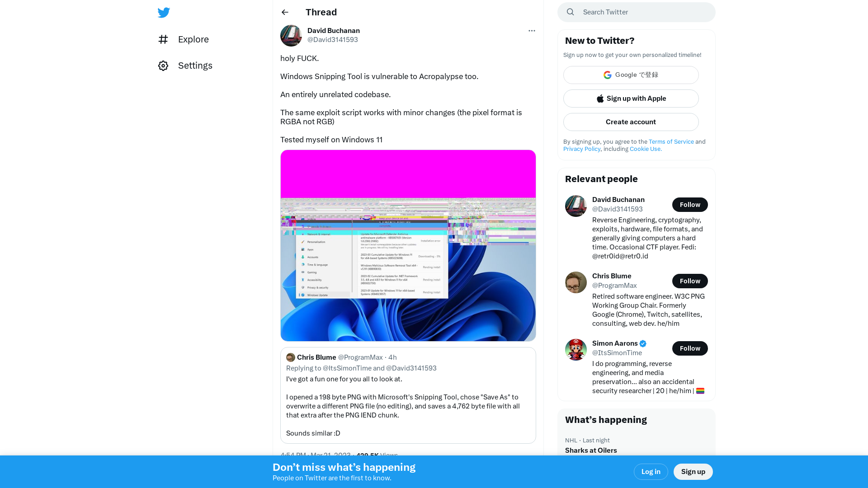Follow Simon Aarons on Twitter
Image resolution: width=868 pixels, height=488 pixels.
(690, 348)
